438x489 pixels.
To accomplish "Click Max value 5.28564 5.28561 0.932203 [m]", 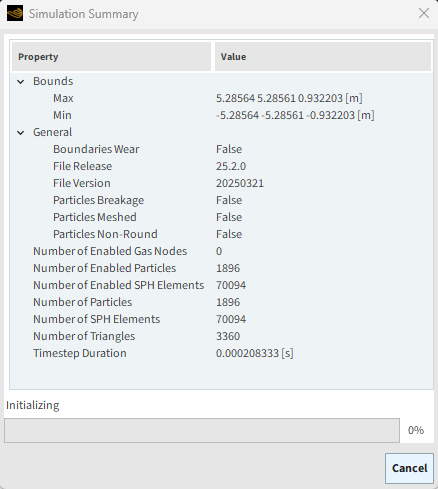I will [289, 98].
